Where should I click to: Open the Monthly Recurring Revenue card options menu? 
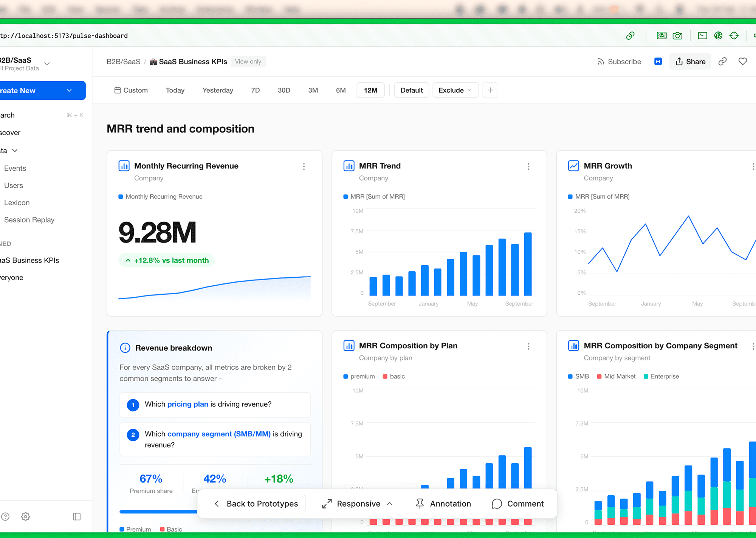[x=304, y=167]
